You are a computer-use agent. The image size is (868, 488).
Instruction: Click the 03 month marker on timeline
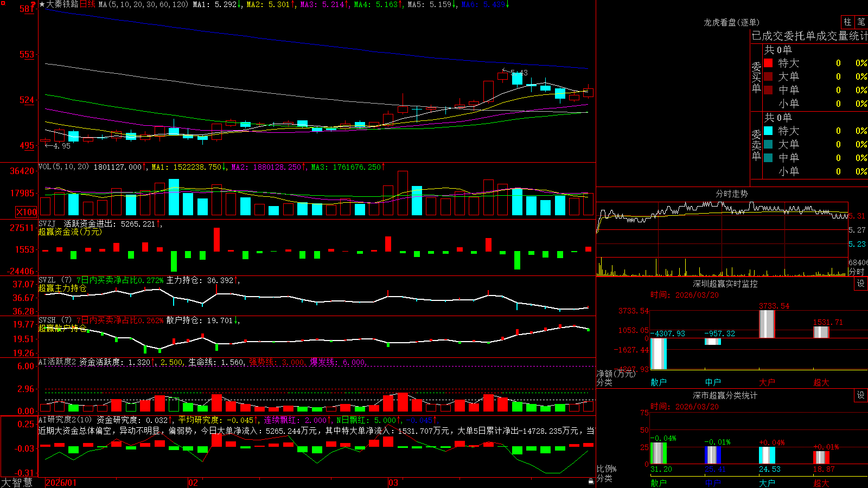393,483
